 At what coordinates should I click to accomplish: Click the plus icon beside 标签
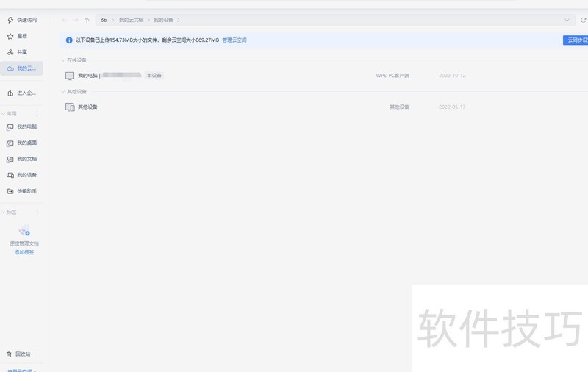pyautogui.click(x=37, y=212)
